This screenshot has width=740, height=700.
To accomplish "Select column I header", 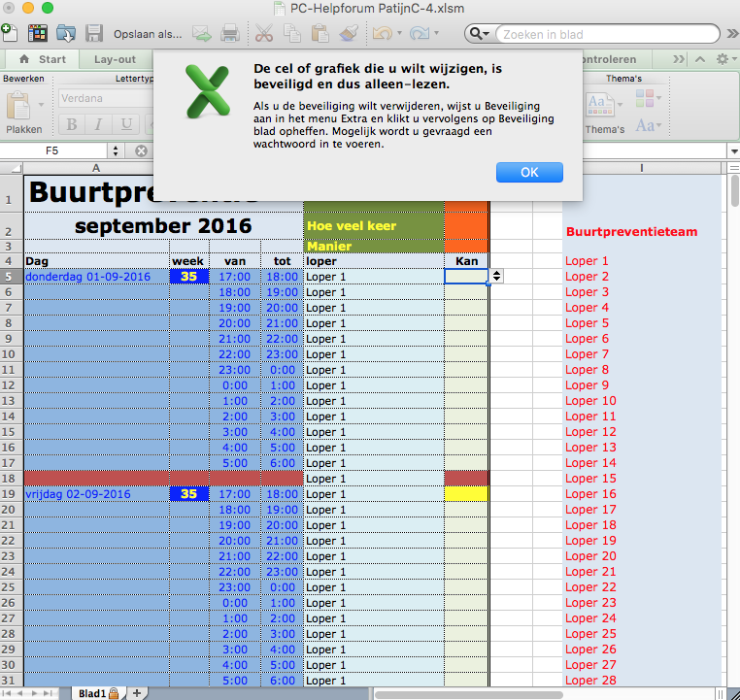I will (642, 168).
